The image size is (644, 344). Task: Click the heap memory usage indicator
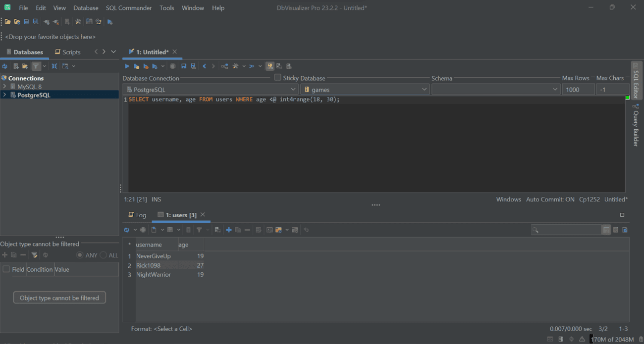(x=613, y=339)
